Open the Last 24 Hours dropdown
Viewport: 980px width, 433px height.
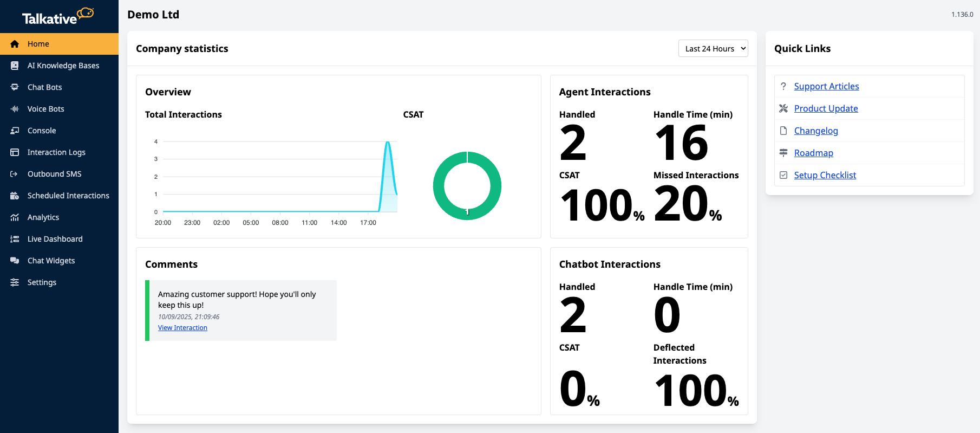point(713,48)
